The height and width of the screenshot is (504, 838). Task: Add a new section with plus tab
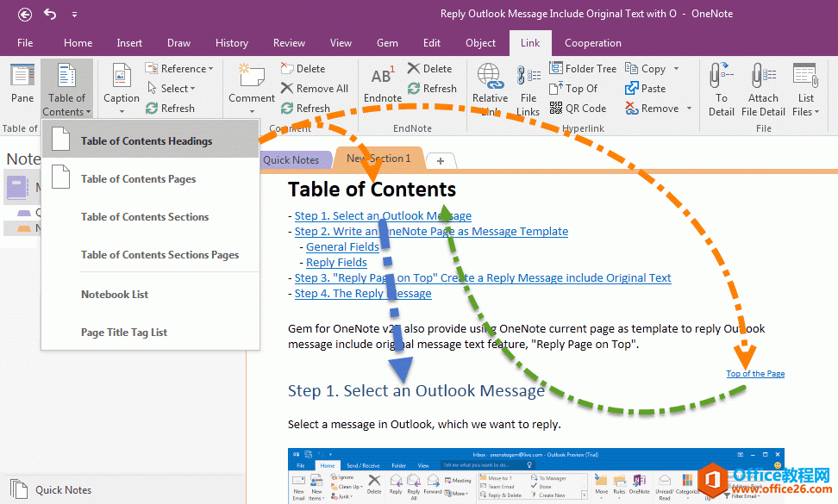tap(441, 161)
